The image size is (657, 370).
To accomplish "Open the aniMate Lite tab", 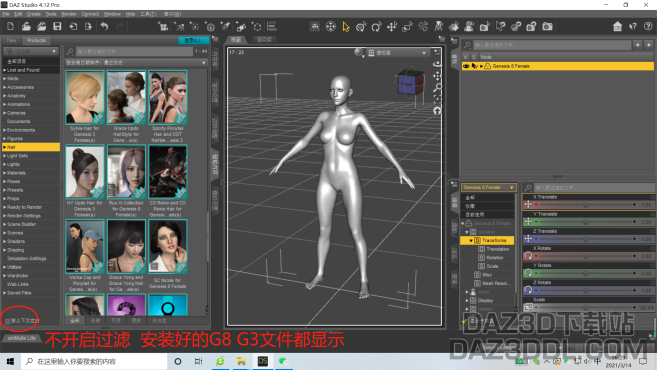I will click(x=22, y=338).
